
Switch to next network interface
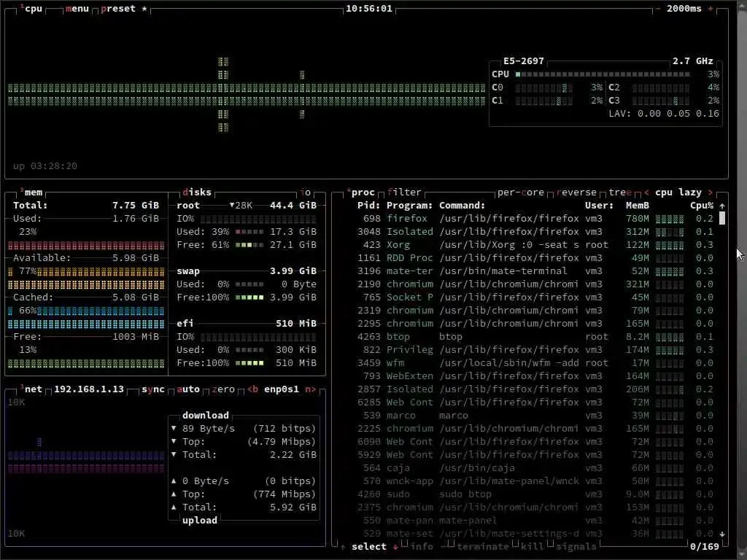click(x=311, y=389)
